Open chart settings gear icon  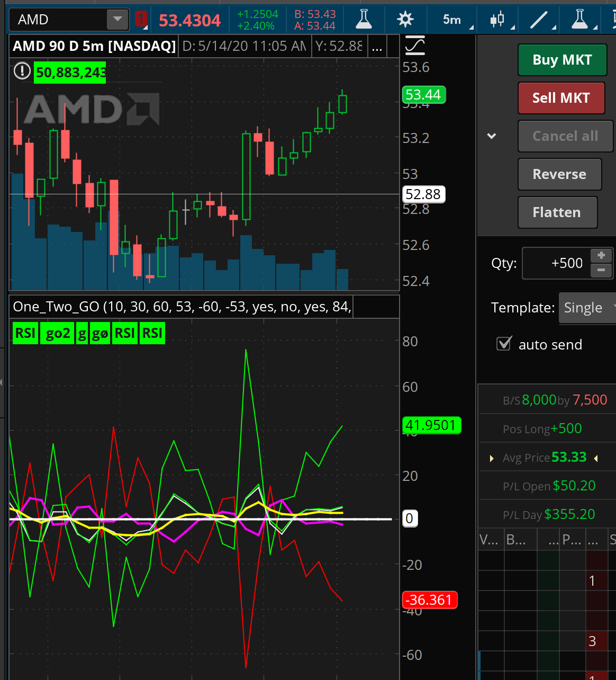[405, 20]
